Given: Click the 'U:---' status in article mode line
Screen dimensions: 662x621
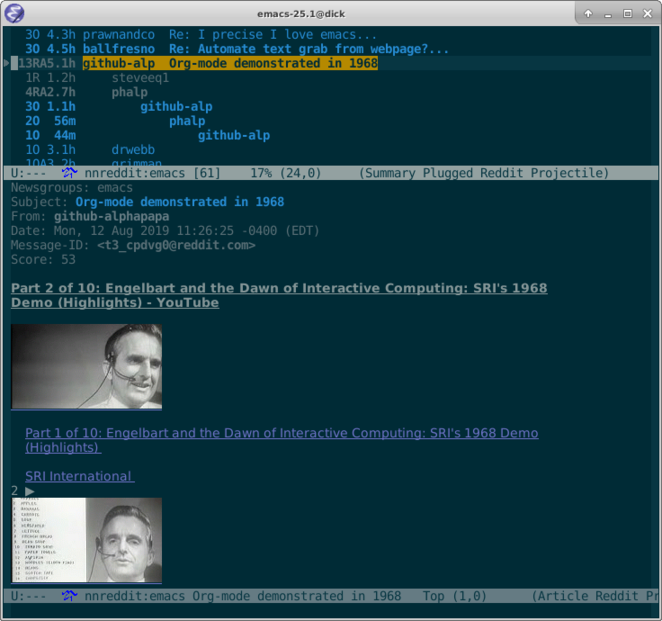Looking at the screenshot, I should point(28,596).
